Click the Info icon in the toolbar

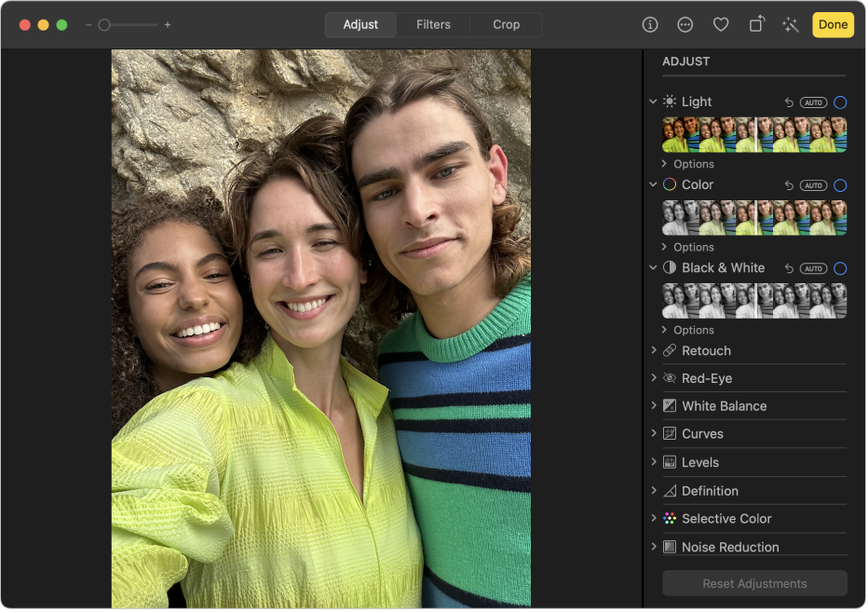(x=649, y=24)
